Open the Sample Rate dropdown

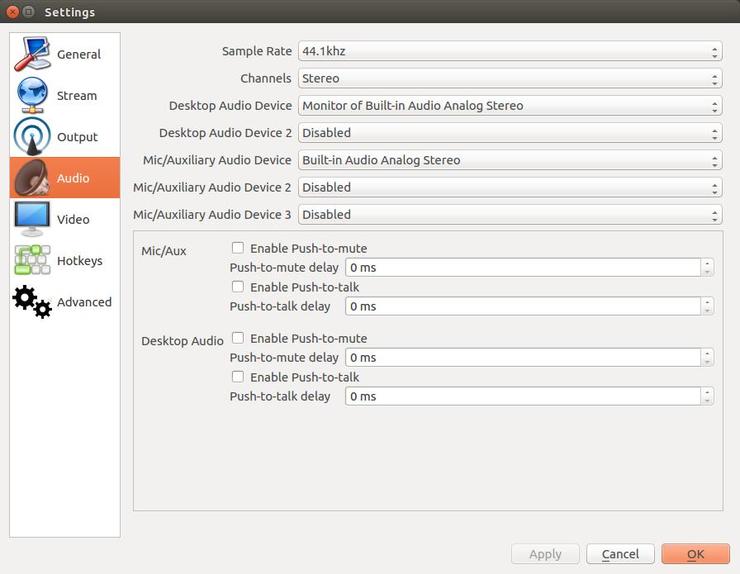click(x=510, y=51)
